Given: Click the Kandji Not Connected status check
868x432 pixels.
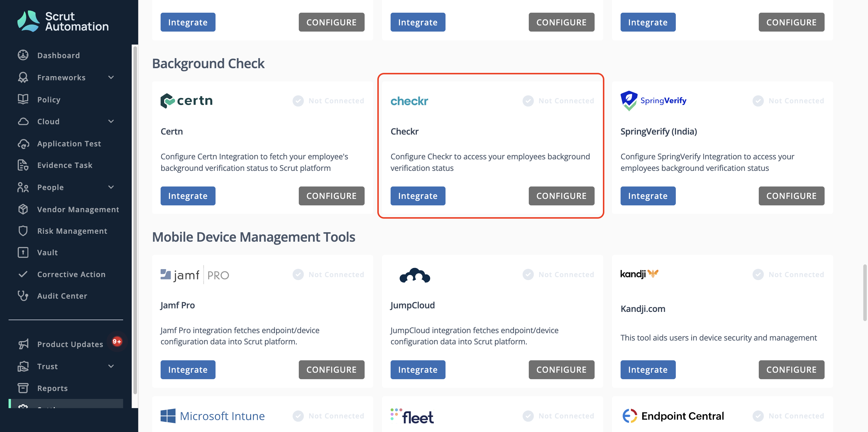Looking at the screenshot, I should pyautogui.click(x=758, y=274).
